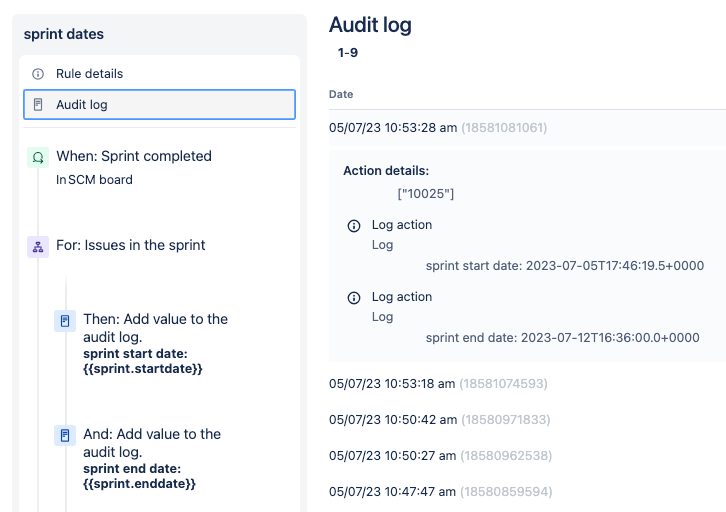Click info icon beside second Log action
The height and width of the screenshot is (512, 726).
[354, 298]
